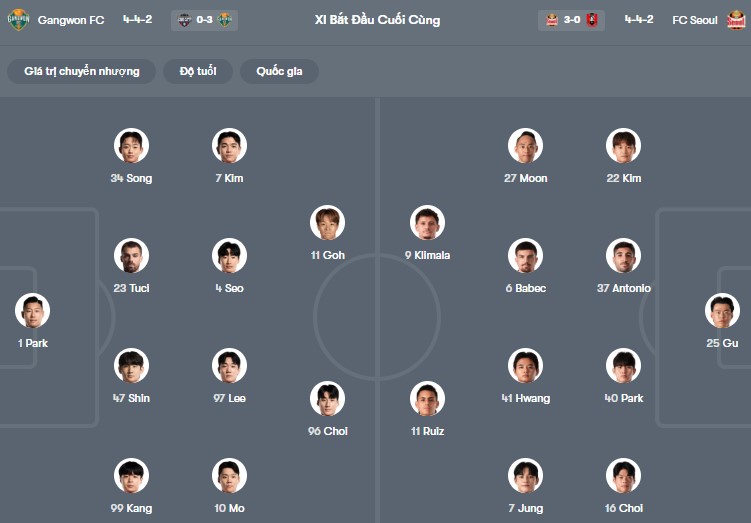Click the FC Seoul team name
The width and height of the screenshot is (751, 523).
[695, 20]
